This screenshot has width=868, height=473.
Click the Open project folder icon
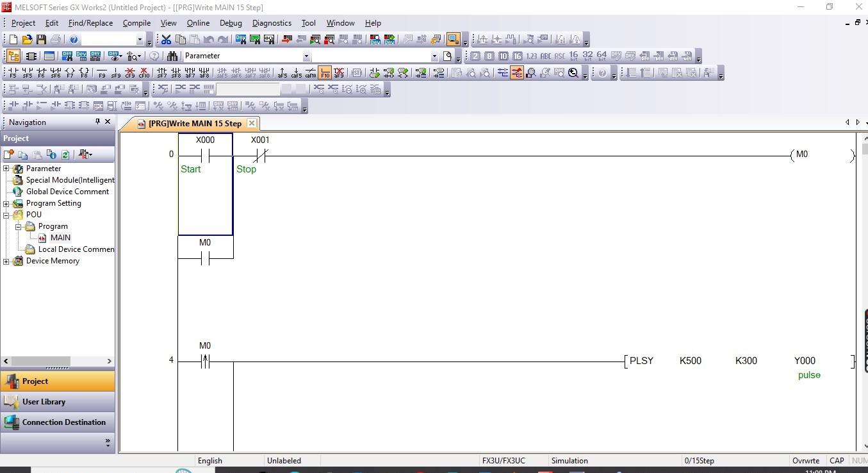click(28, 40)
